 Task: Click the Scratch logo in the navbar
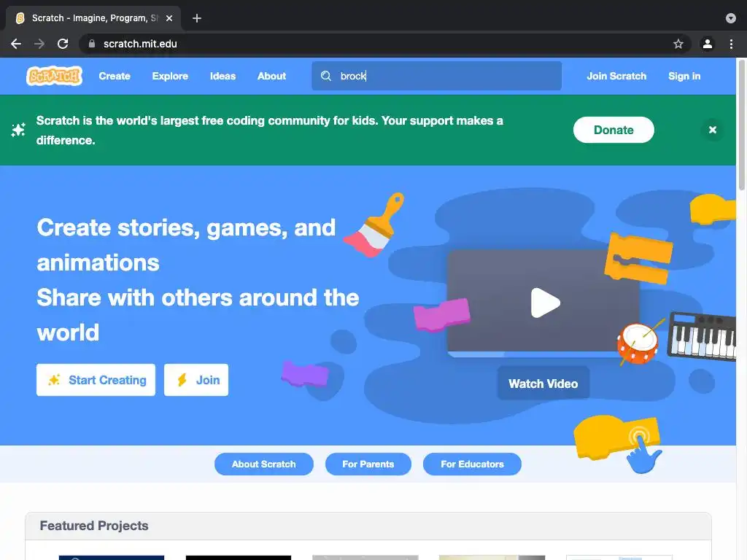pos(54,76)
